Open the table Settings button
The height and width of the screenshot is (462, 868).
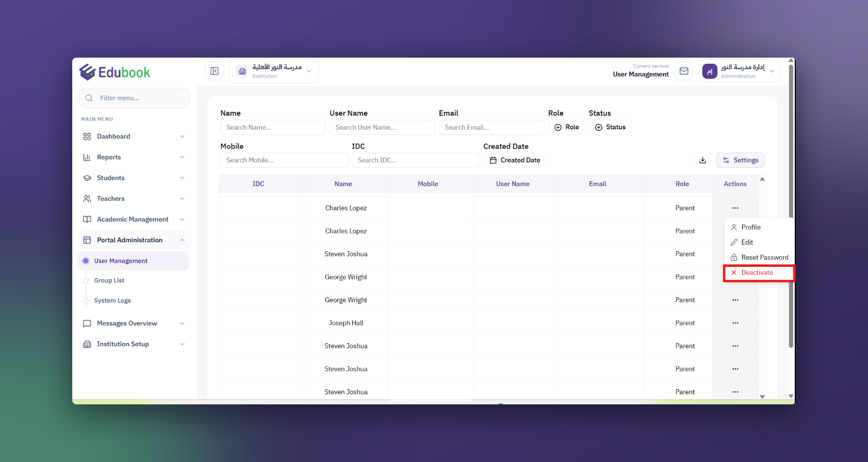point(740,160)
